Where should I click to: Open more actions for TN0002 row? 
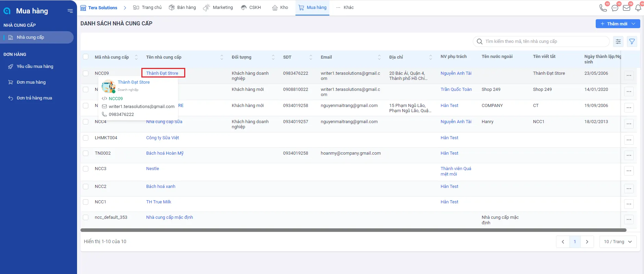[629, 155]
